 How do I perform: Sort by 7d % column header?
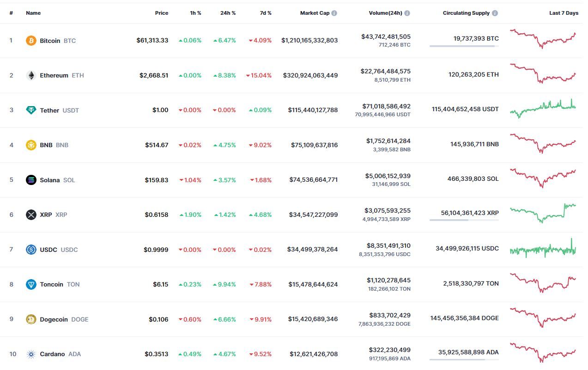point(266,13)
